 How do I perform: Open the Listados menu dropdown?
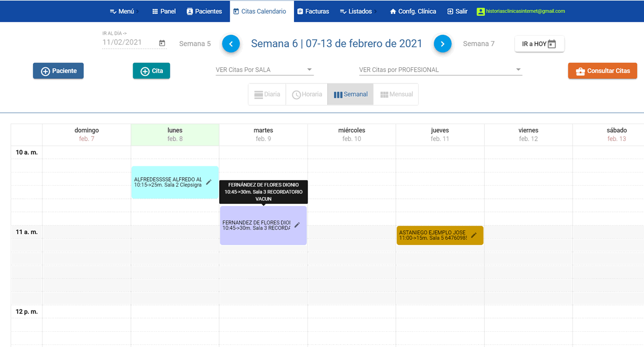click(358, 11)
